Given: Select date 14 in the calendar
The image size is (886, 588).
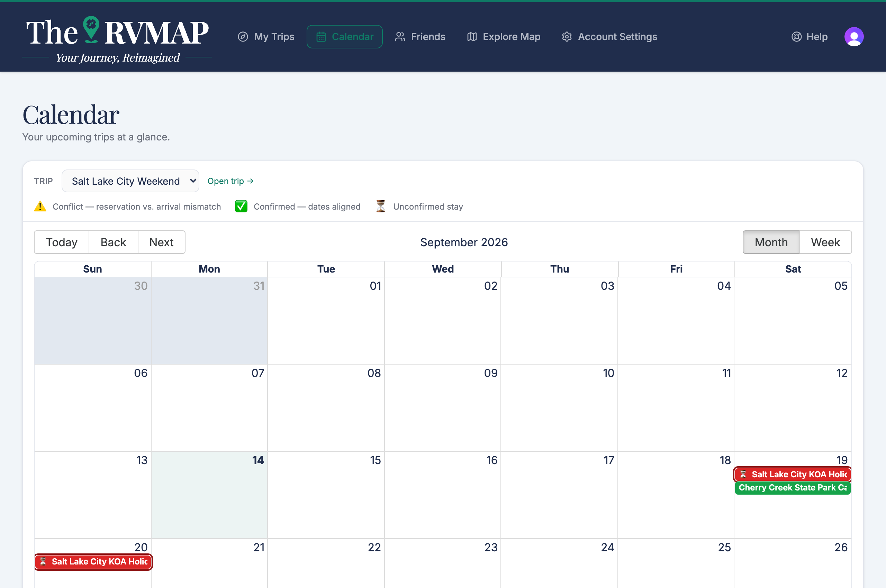Looking at the screenshot, I should [258, 460].
